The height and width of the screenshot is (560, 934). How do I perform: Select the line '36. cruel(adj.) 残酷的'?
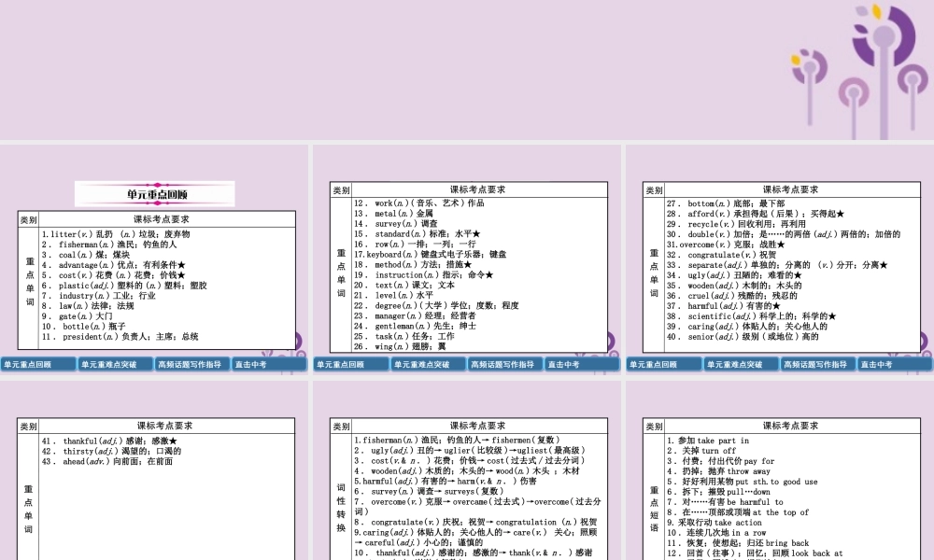click(732, 296)
